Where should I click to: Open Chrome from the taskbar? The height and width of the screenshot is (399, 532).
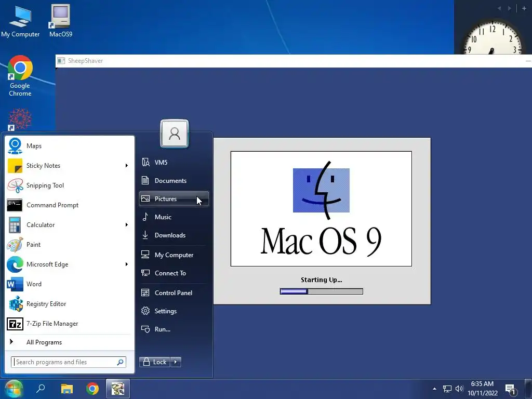point(92,389)
